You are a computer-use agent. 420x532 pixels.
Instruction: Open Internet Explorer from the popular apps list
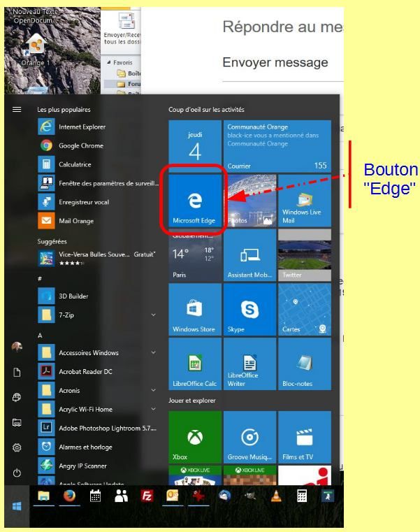point(98,127)
